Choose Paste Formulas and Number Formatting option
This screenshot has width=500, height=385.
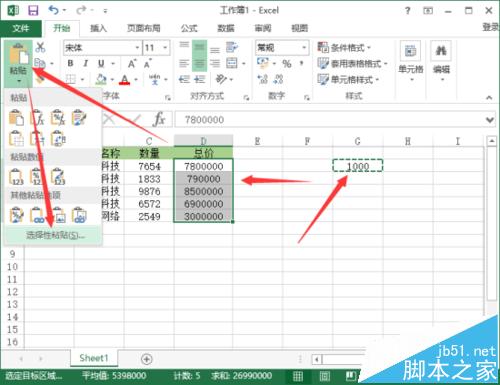pyautogui.click(x=58, y=117)
